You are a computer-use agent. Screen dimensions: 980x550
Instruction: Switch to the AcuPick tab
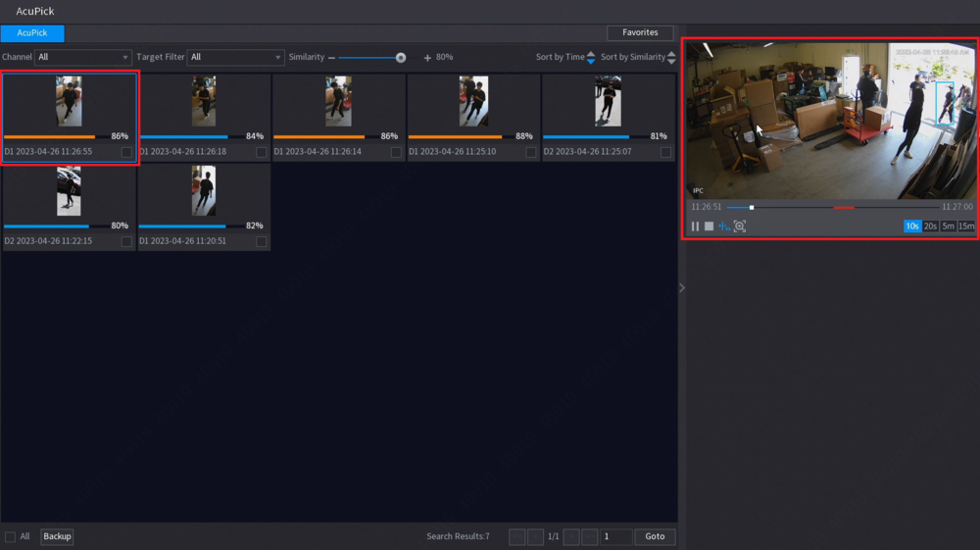click(32, 33)
